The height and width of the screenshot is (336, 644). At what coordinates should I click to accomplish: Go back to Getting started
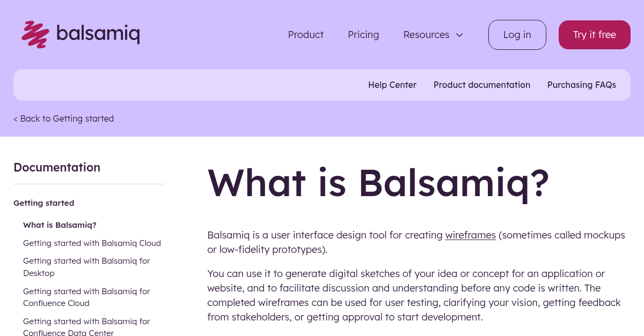pyautogui.click(x=63, y=118)
